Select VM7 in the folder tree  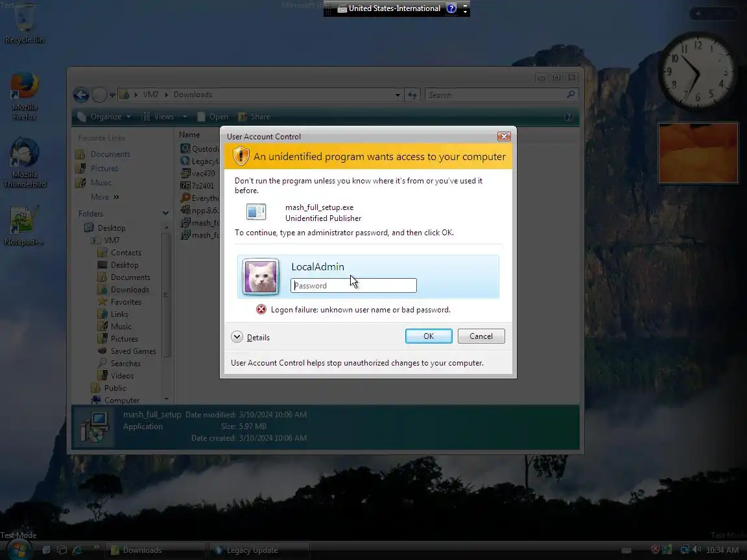click(106, 240)
